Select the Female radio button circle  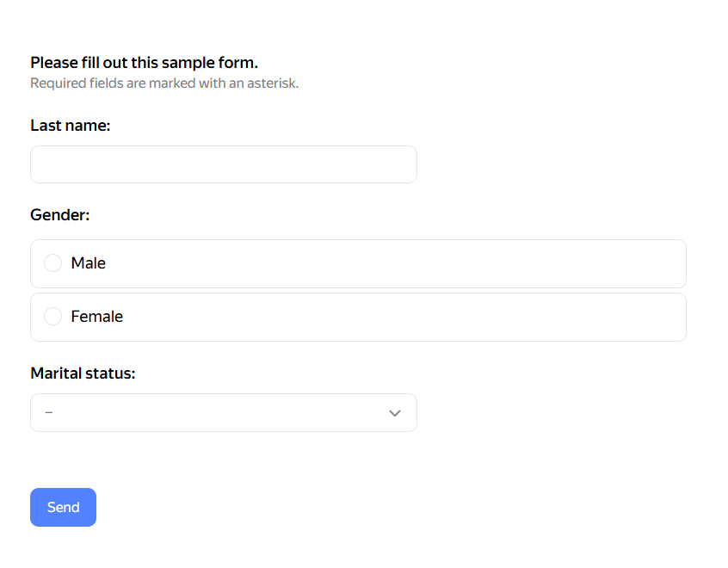tap(52, 317)
